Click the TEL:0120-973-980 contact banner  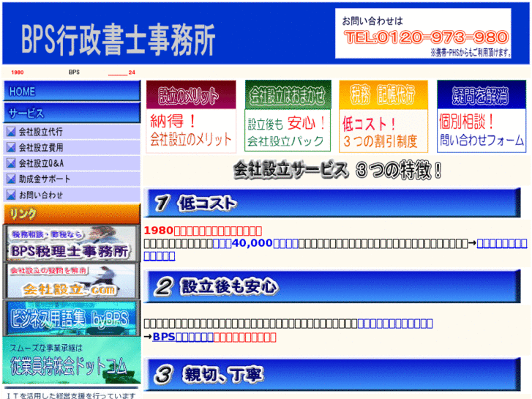click(423, 33)
